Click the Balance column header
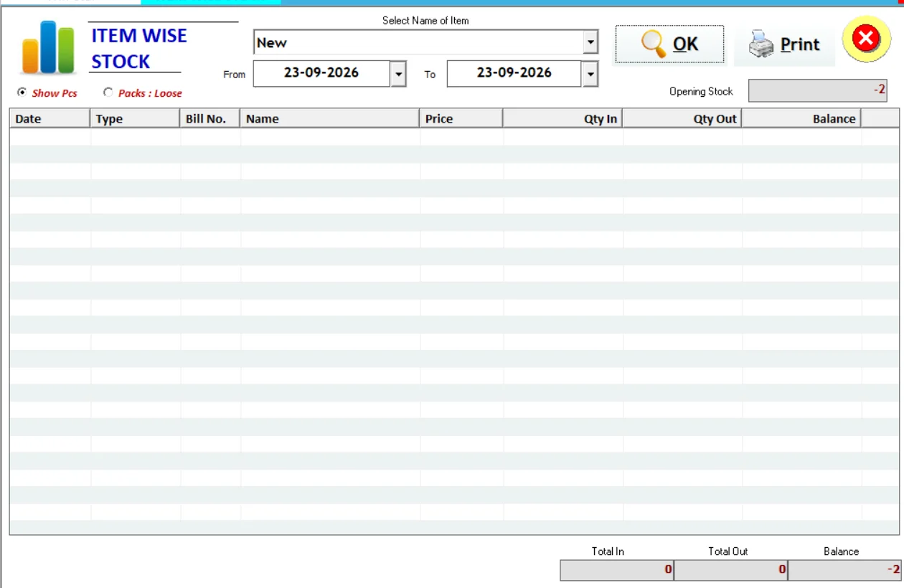Screen dimensions: 904x588 pyautogui.click(x=801, y=118)
